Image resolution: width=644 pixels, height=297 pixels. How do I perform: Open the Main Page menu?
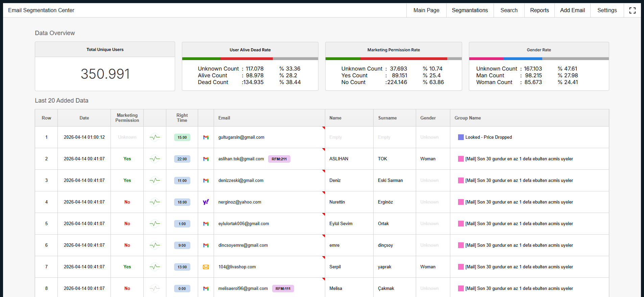point(426,10)
